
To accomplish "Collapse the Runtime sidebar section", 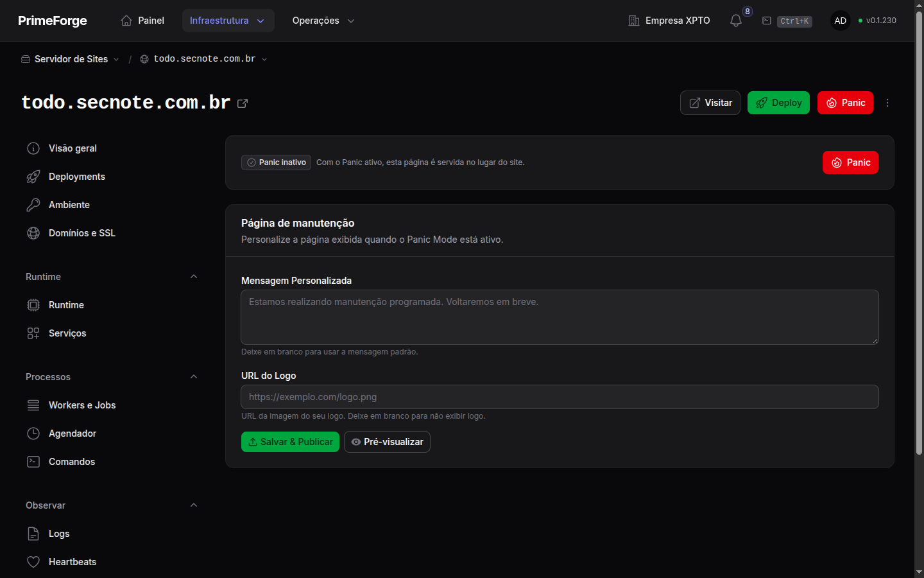I will 194,277.
